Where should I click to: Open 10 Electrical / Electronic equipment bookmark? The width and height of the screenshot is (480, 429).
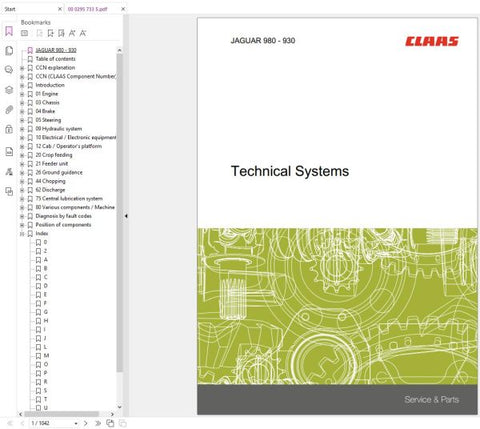pyautogui.click(x=76, y=137)
